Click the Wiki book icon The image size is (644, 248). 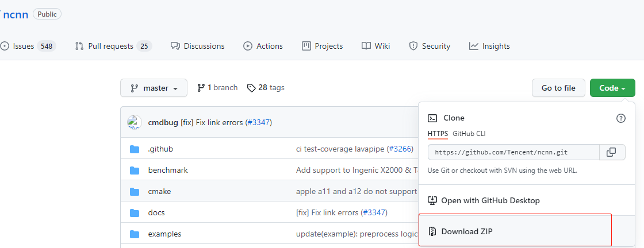click(366, 46)
